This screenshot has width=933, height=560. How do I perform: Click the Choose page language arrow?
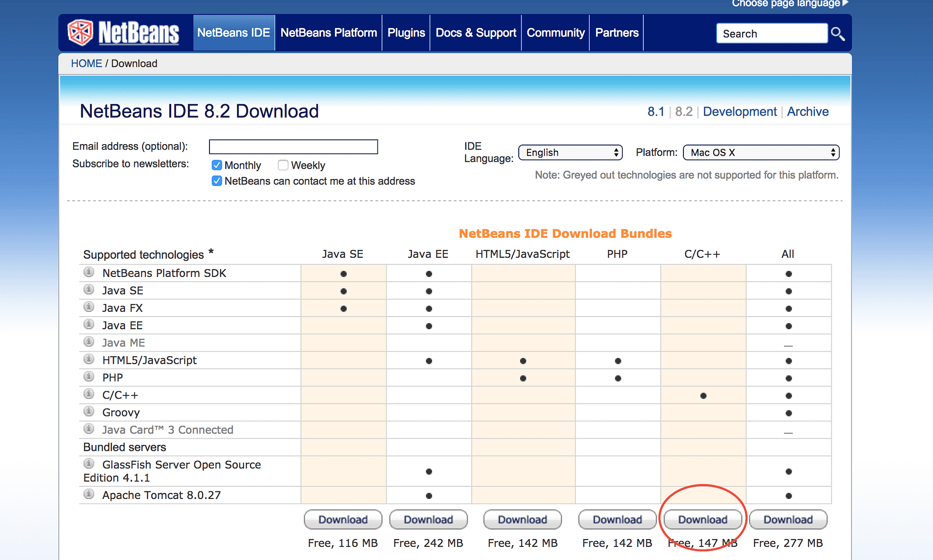[x=845, y=3]
